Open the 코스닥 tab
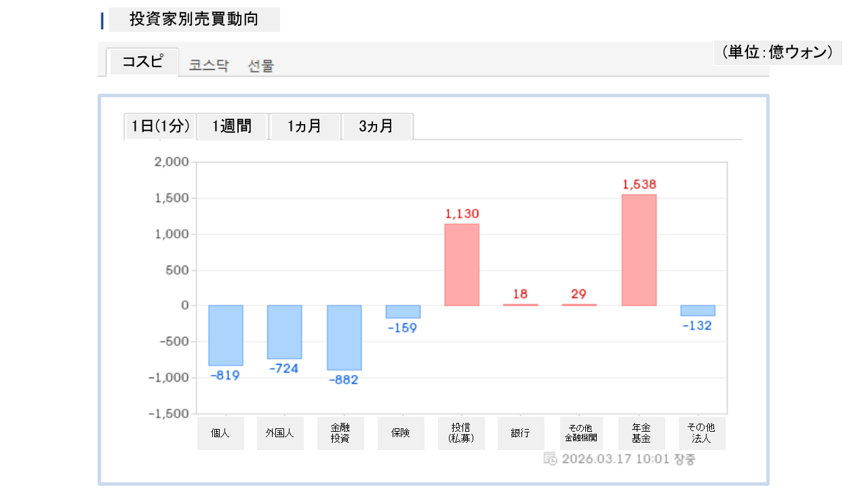Screen dimensions: 868x488 point(209,66)
